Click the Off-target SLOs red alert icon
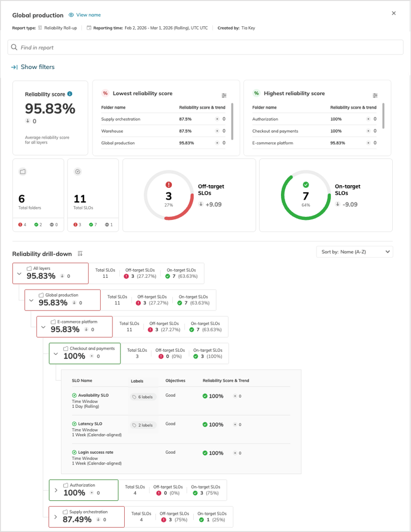The width and height of the screenshot is (411, 532). 169,185
